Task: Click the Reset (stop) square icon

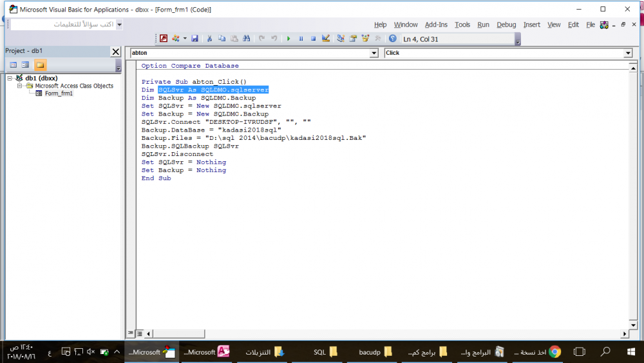Action: 313,39
